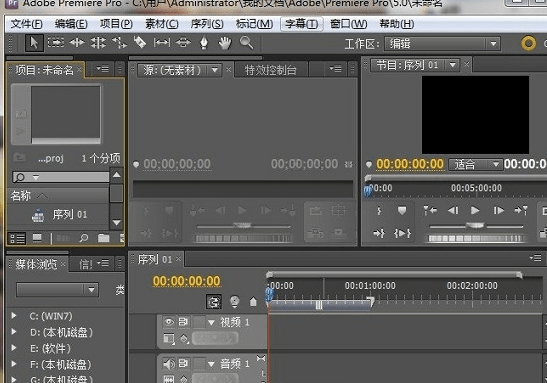This screenshot has height=383, width=547.
Task: Open 标记(M) menu
Action: (254, 24)
